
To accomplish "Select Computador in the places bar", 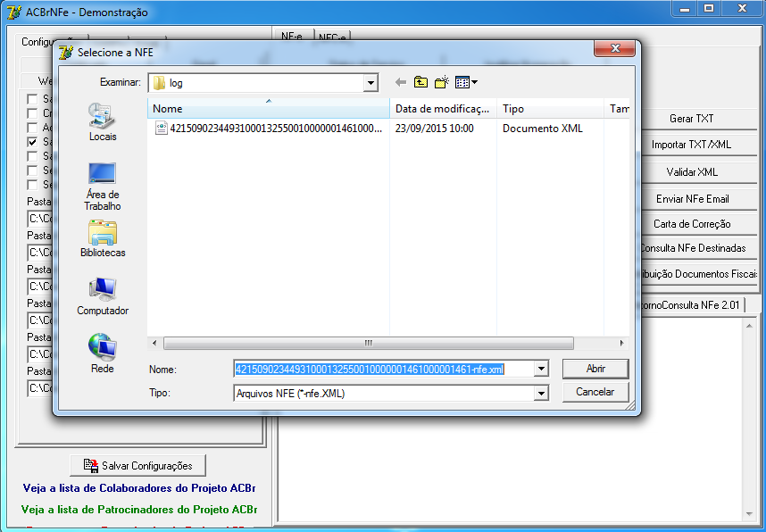I will (103, 296).
